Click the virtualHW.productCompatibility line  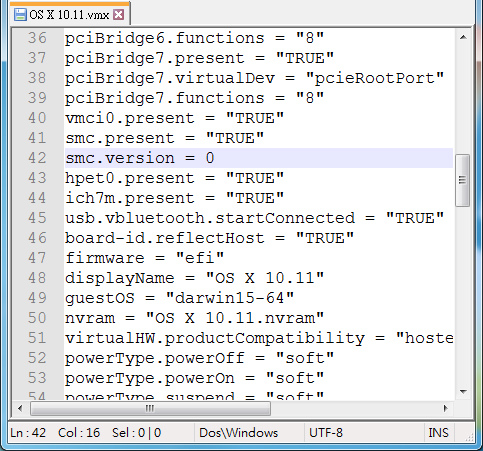click(259, 338)
